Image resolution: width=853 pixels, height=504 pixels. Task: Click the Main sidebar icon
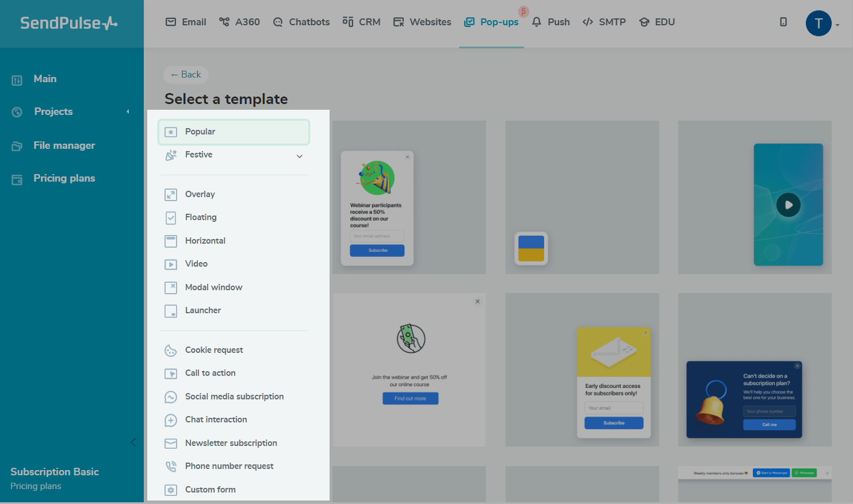click(x=17, y=80)
